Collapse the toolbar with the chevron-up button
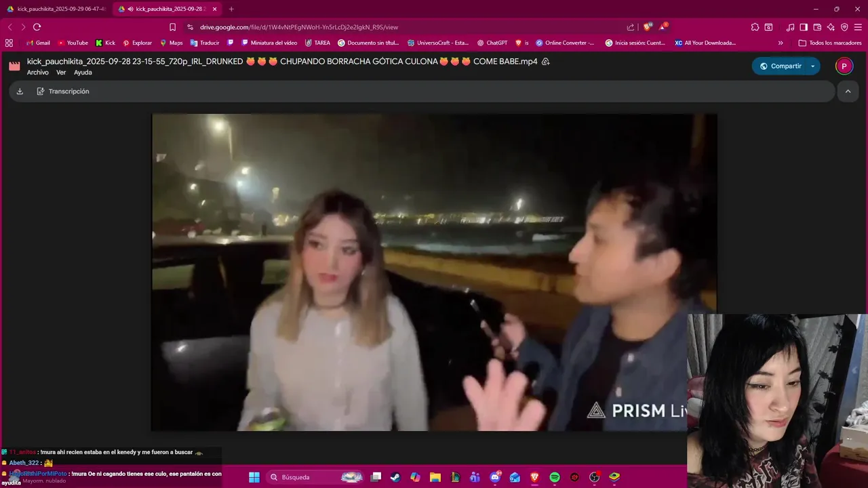The image size is (868, 488). (848, 91)
